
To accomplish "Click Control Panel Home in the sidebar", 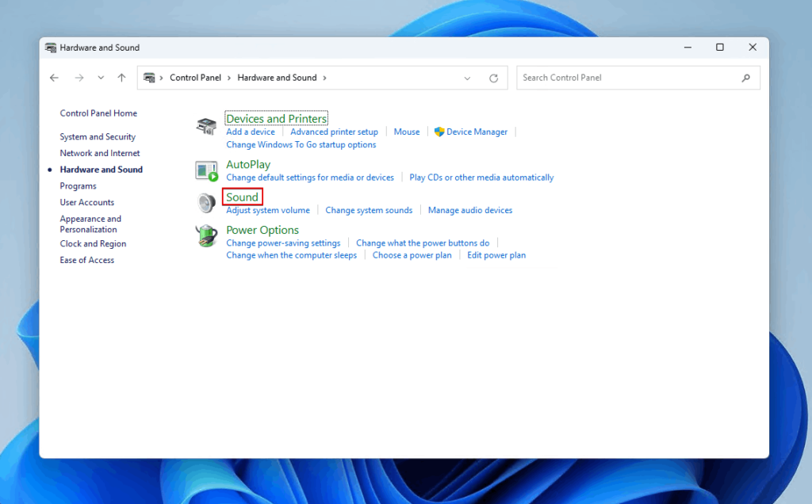I will click(98, 113).
